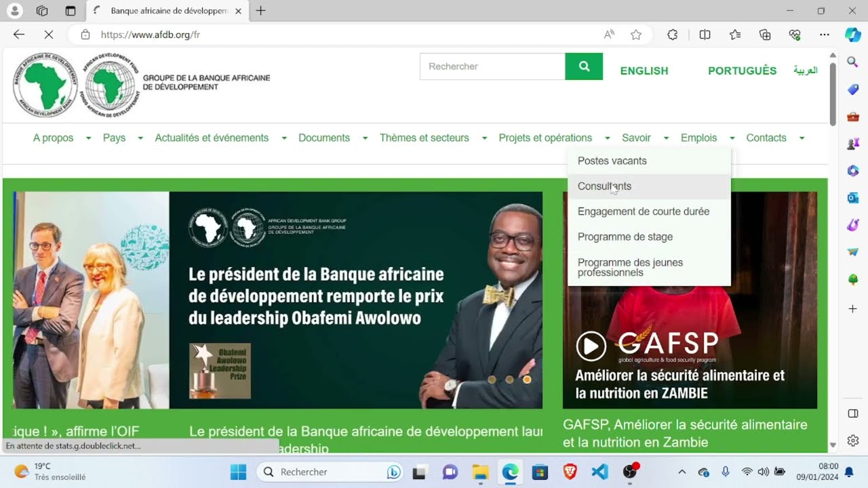868x488 pixels.
Task: Open Collections icon in Edge toolbar
Action: click(765, 35)
